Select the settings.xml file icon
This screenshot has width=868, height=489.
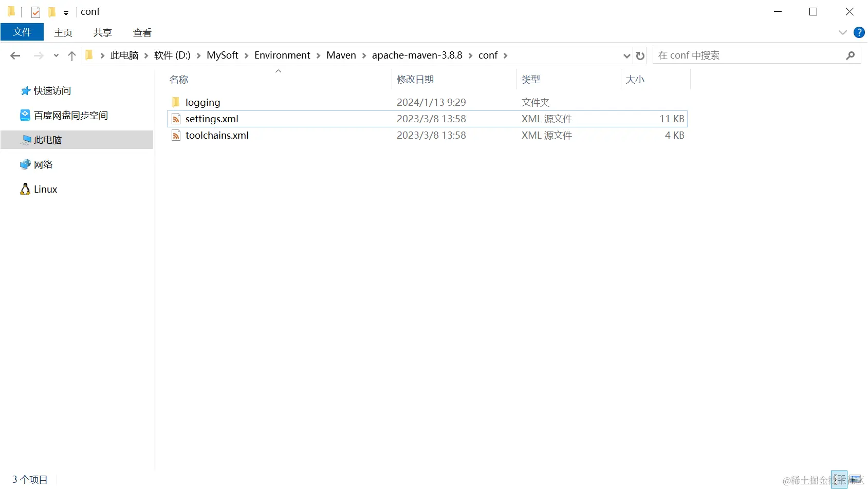tap(176, 119)
